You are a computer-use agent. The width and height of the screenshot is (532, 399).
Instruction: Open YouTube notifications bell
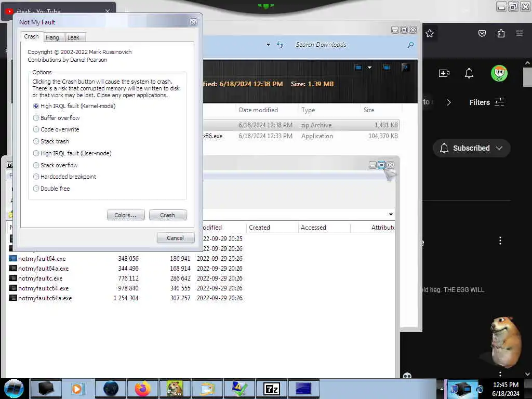[469, 73]
